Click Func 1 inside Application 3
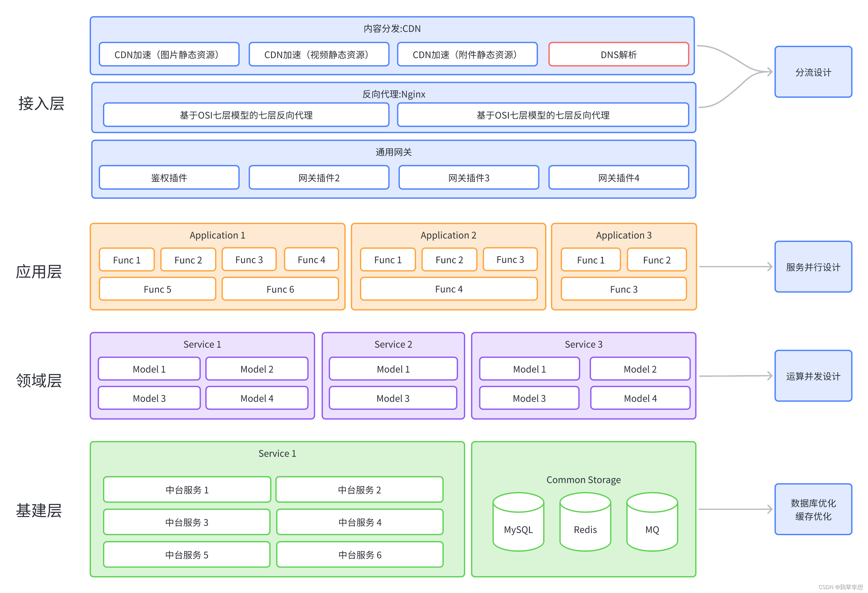The height and width of the screenshot is (593, 868). pyautogui.click(x=591, y=259)
